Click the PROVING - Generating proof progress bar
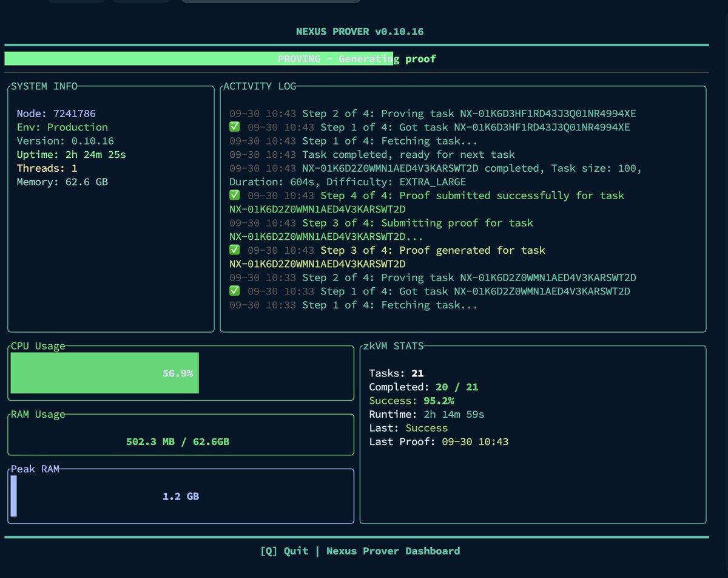The width and height of the screenshot is (728, 578). 357,59
